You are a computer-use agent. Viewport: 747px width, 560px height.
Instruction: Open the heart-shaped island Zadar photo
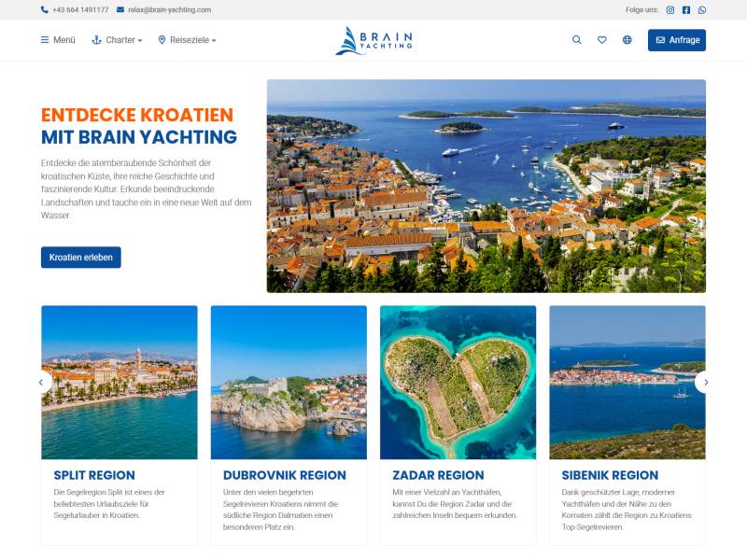pyautogui.click(x=458, y=383)
